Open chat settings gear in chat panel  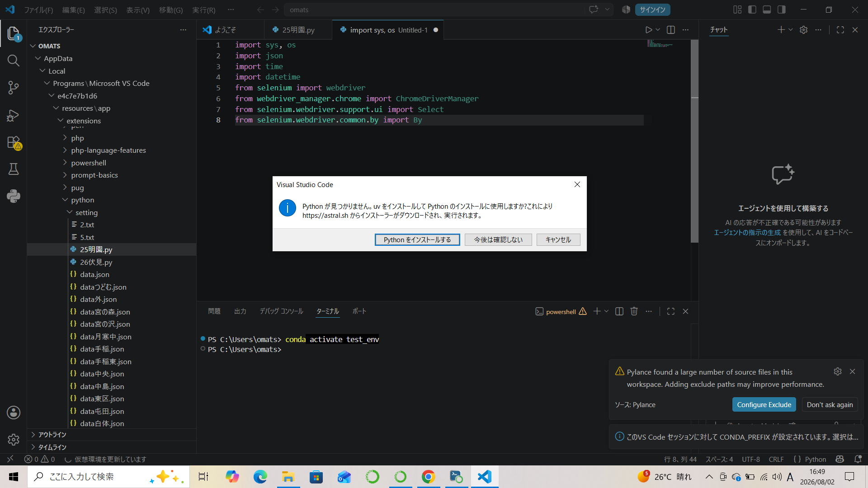(803, 30)
